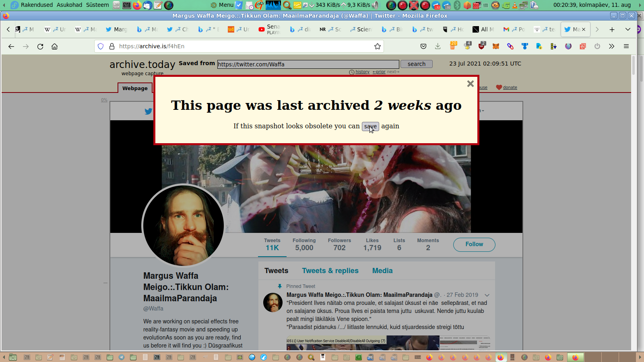This screenshot has width=644, height=362.
Task: Open the Süsteem system menu
Action: pyautogui.click(x=97, y=5)
